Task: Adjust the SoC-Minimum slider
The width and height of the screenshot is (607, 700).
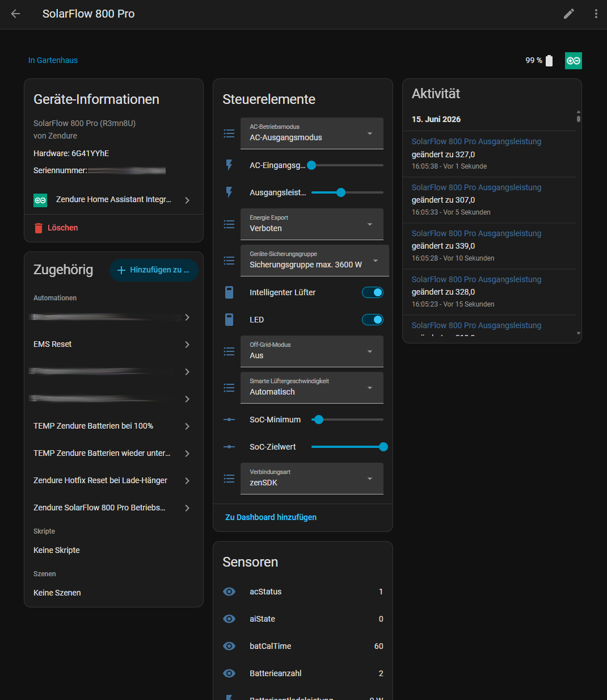Action: tap(347, 420)
